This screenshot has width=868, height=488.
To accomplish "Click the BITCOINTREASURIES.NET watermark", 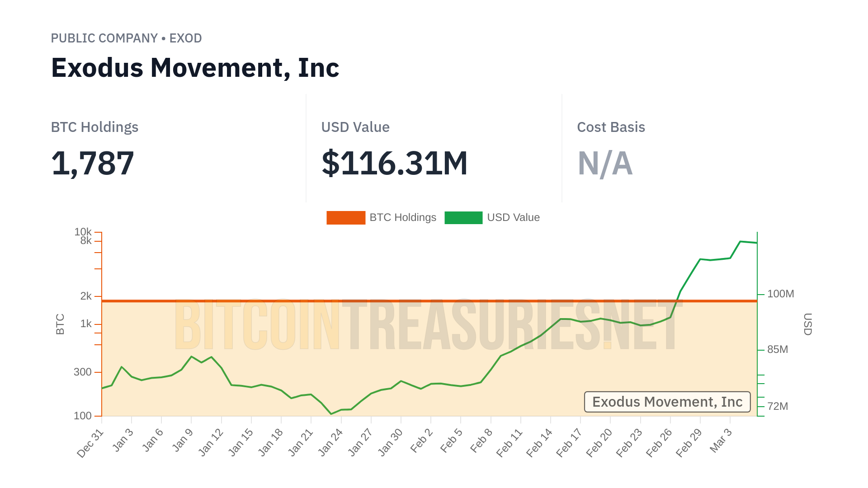I will point(427,325).
